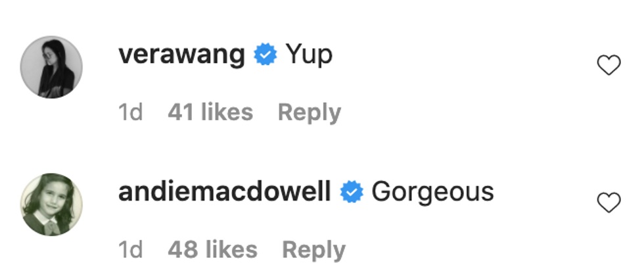Click the 1d timestamp under andiemacdowell

tap(131, 249)
